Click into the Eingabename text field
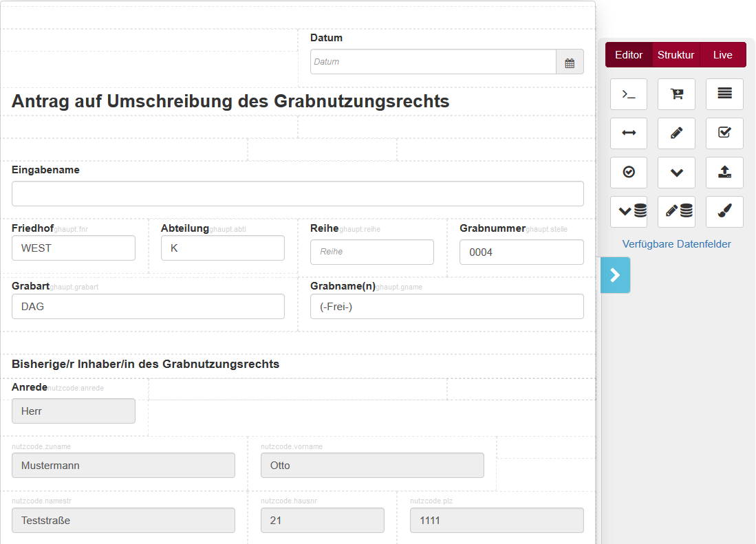The image size is (756, 544). coord(297,194)
